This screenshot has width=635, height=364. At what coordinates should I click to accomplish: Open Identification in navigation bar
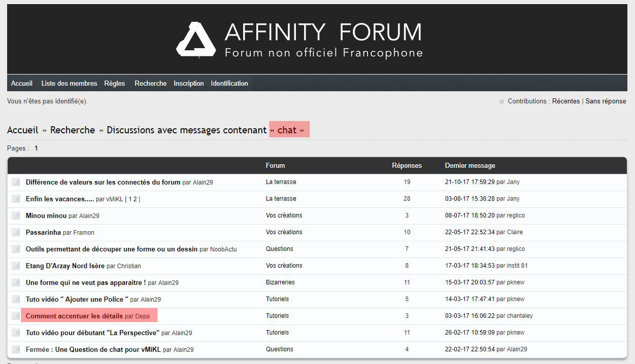(x=229, y=83)
